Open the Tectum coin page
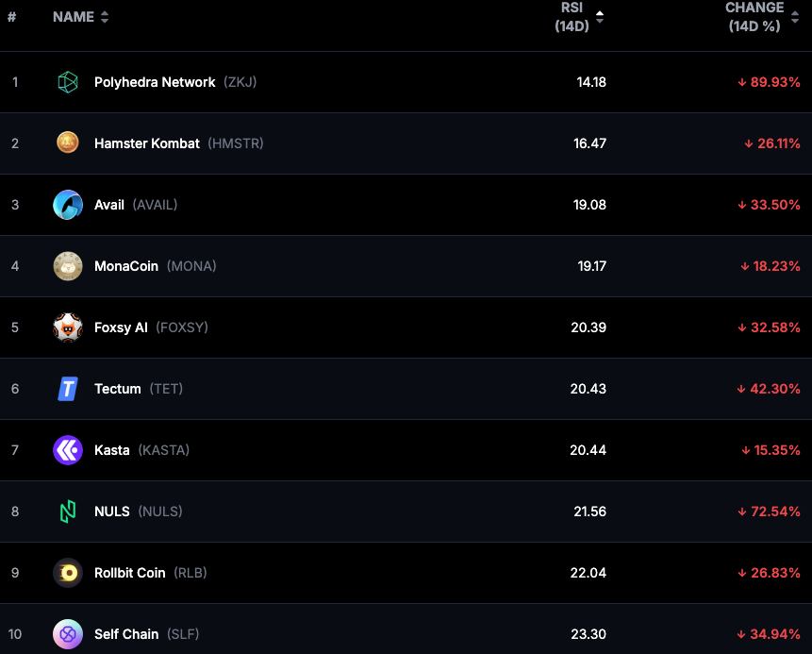The height and width of the screenshot is (654, 812). pos(118,389)
